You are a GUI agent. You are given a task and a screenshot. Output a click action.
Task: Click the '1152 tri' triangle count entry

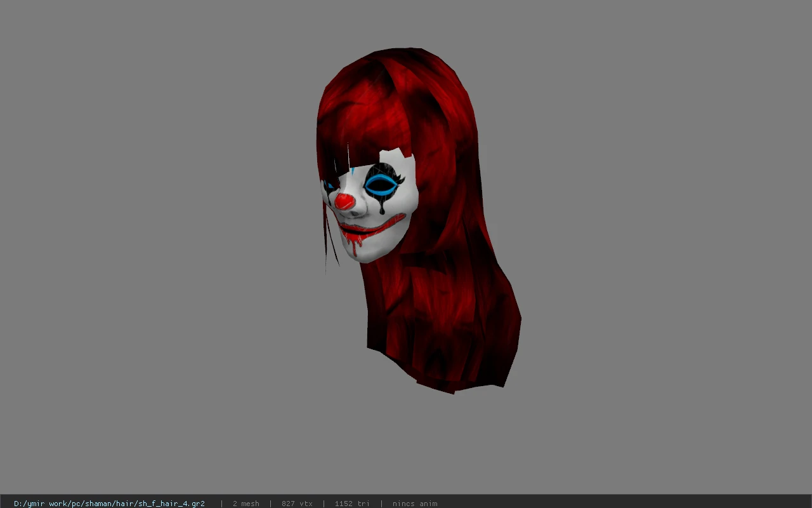(352, 504)
